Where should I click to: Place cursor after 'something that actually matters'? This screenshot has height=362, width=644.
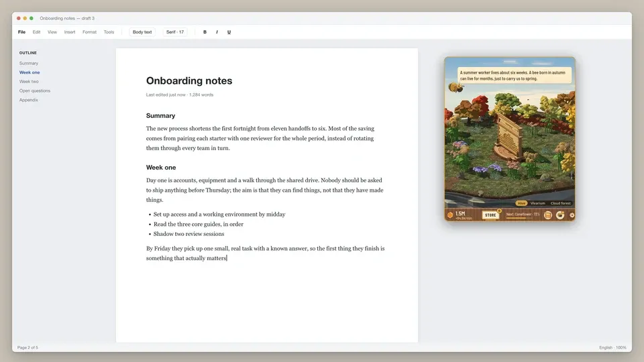(x=227, y=258)
